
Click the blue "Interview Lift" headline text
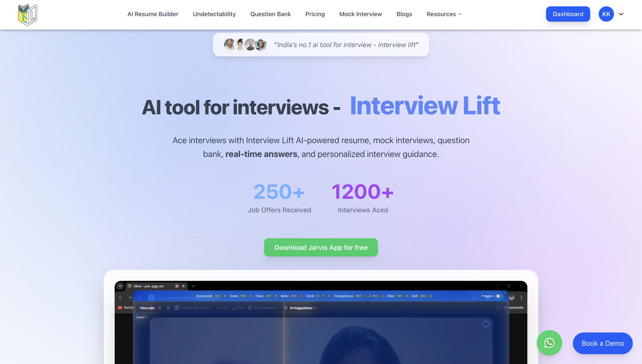pos(425,106)
